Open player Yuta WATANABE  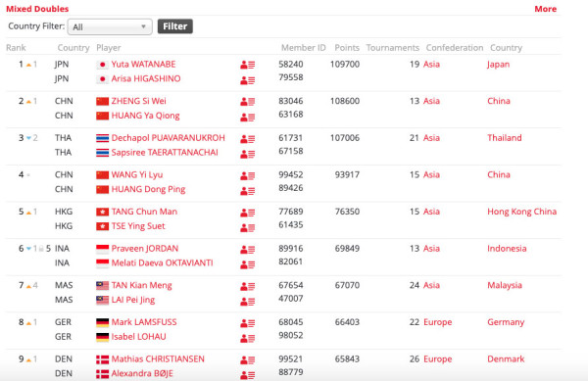[143, 64]
